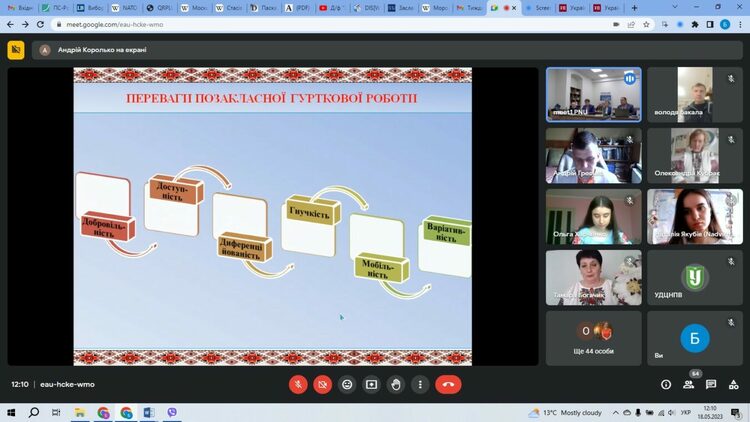The height and width of the screenshot is (422, 750).
Task: Turn on the camera in Meet
Action: point(323,384)
